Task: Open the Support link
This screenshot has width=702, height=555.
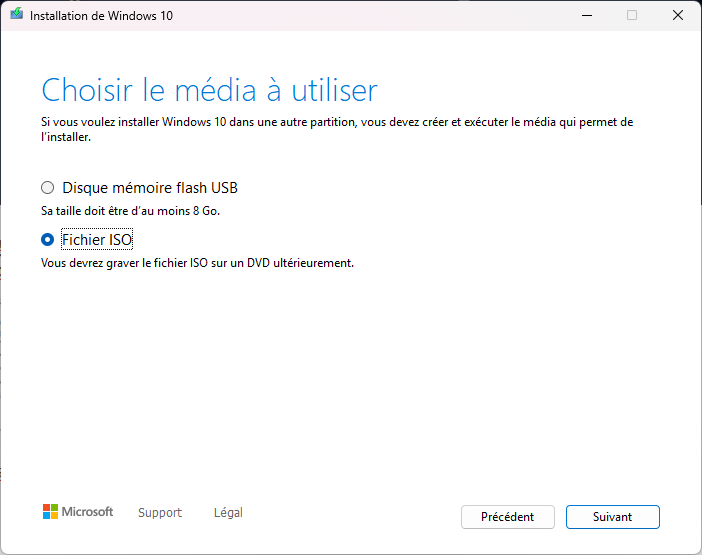Action: point(160,513)
